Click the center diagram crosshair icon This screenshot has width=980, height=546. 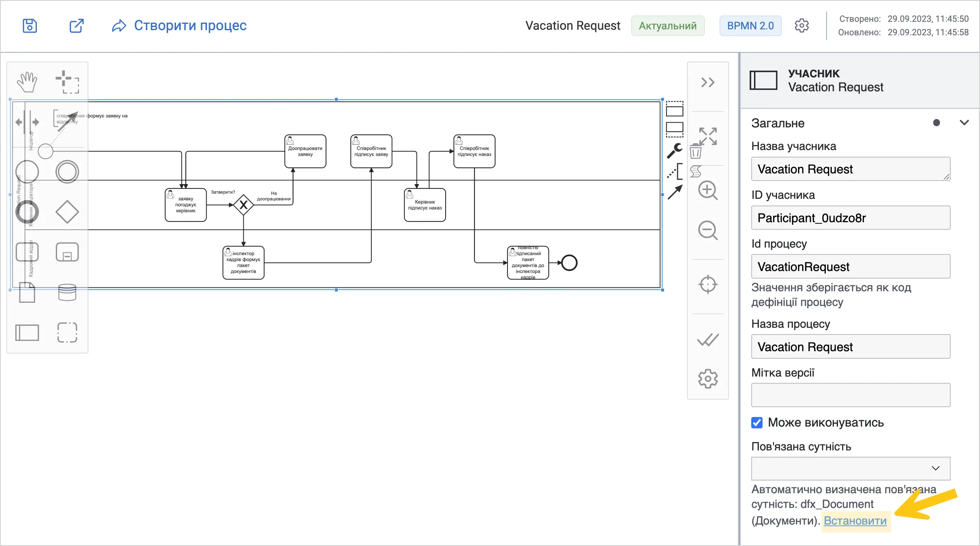(708, 285)
